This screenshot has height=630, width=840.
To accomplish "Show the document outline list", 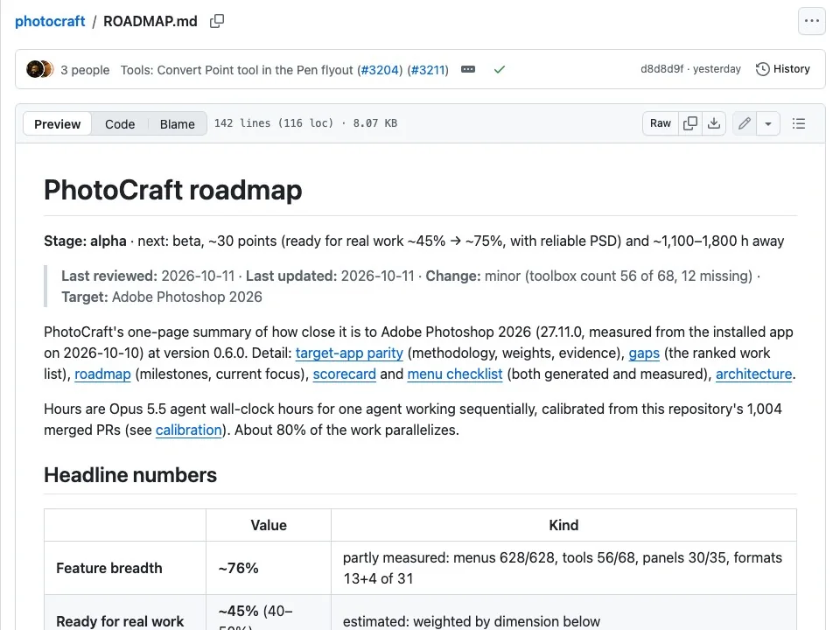I will (799, 123).
